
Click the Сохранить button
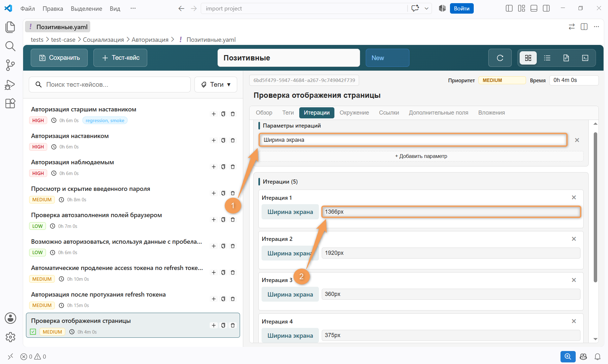[59, 58]
